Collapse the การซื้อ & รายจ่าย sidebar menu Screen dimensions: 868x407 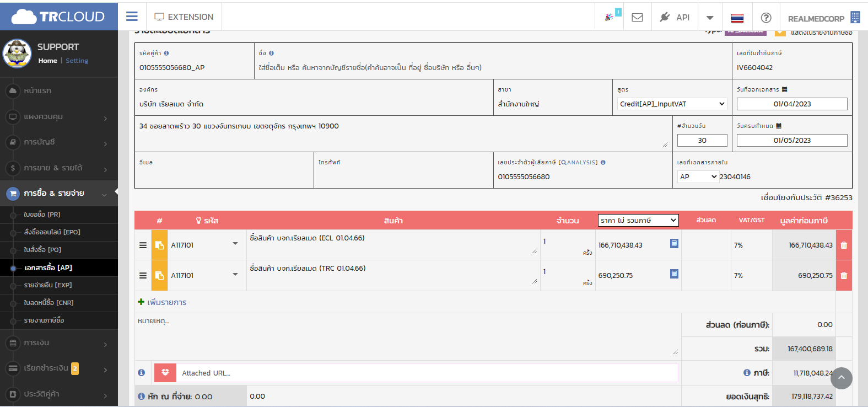(59, 194)
